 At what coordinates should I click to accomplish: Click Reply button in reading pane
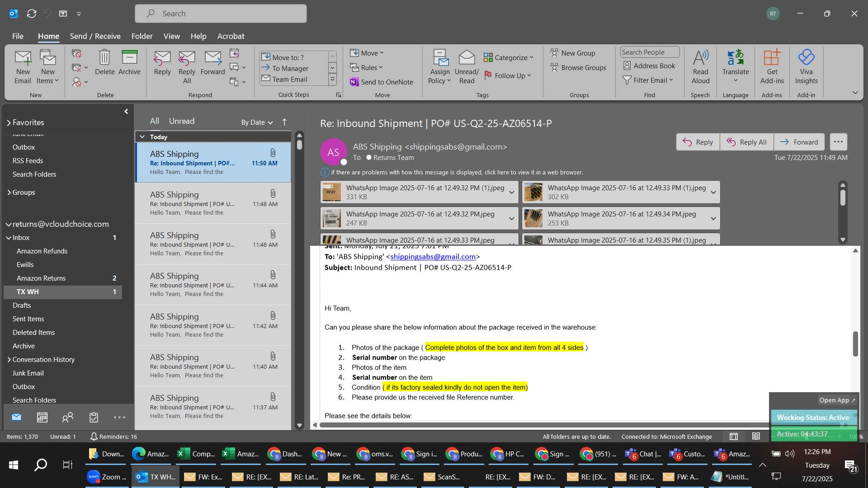click(698, 142)
